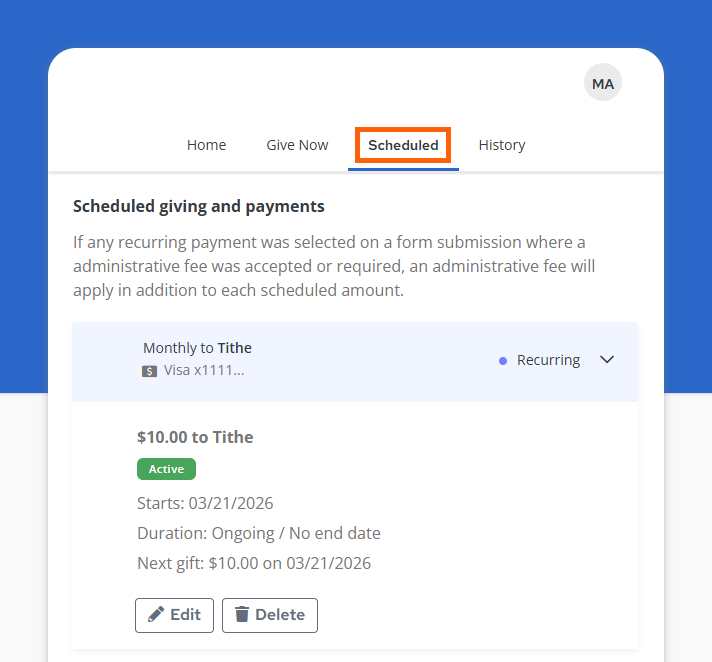Edit the $10.00 Tithe scheduled gift
The width and height of the screenshot is (712, 662).
(x=174, y=615)
